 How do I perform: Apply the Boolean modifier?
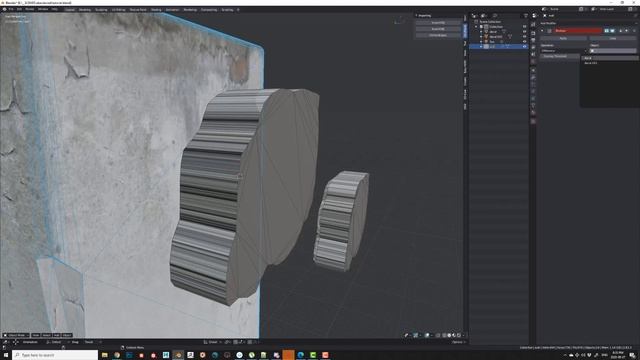coord(563,38)
